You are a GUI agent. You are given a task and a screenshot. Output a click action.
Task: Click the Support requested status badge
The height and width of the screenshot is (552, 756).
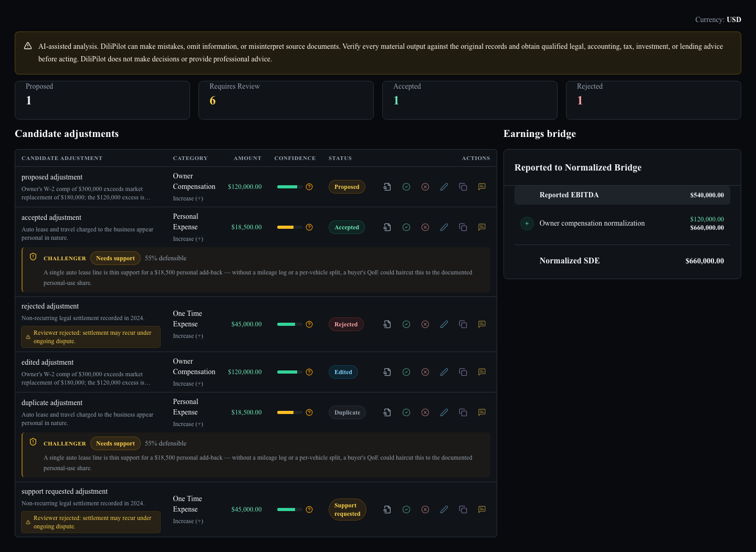point(348,509)
